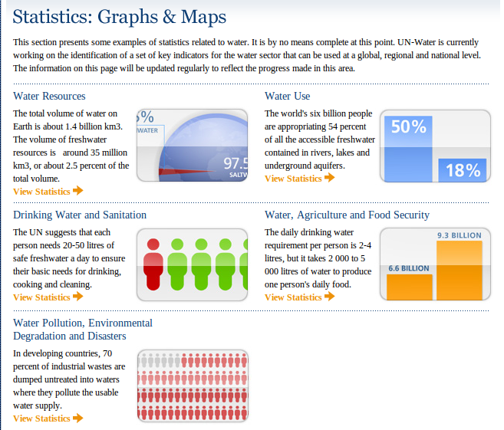Click View Statistics under Water Pollution section
504x430 pixels.
[x=41, y=419]
